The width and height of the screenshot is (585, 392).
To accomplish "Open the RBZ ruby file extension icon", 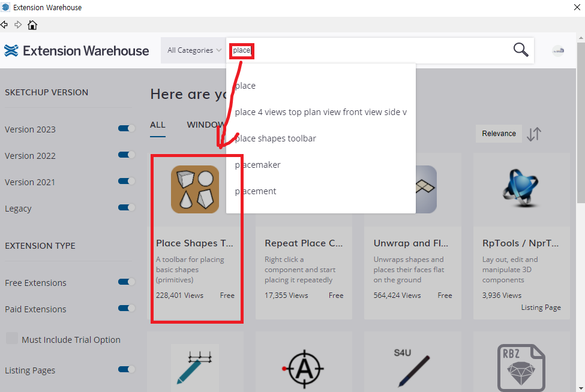I will (x=521, y=367).
